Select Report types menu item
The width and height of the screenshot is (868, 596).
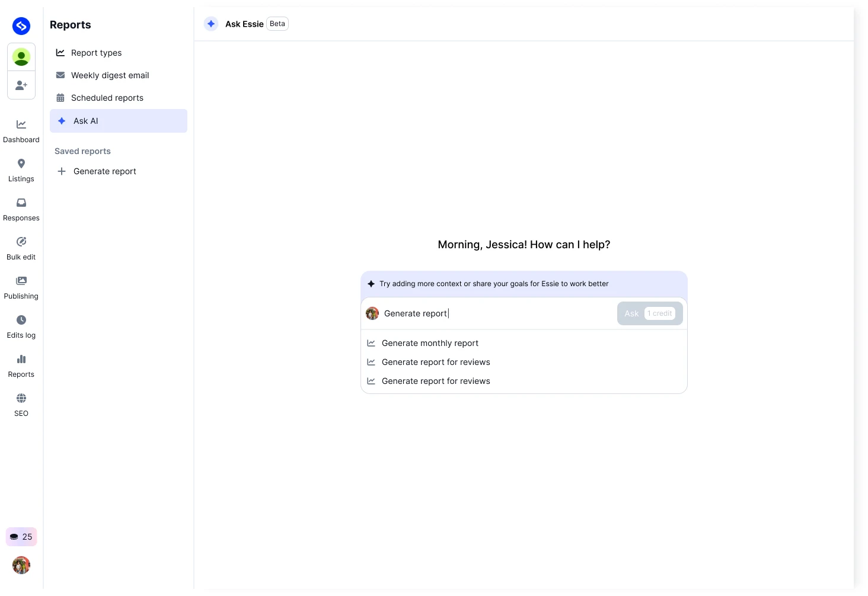[x=119, y=53]
